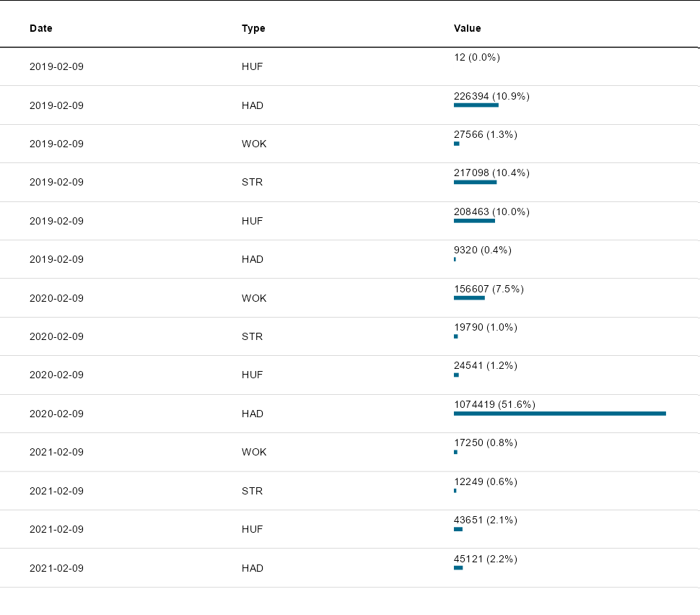Click the date in the 156607 row
Viewport: 700px width, 615px height.
pos(56,298)
